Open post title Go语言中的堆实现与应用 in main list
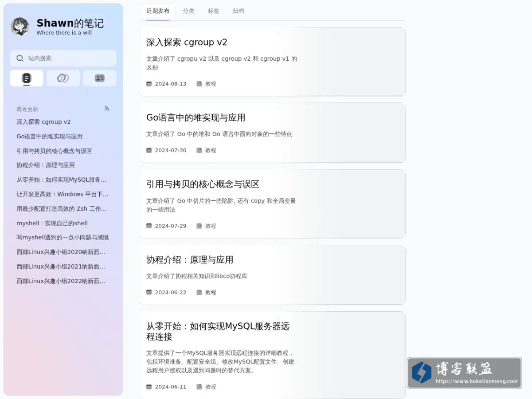 (196, 118)
